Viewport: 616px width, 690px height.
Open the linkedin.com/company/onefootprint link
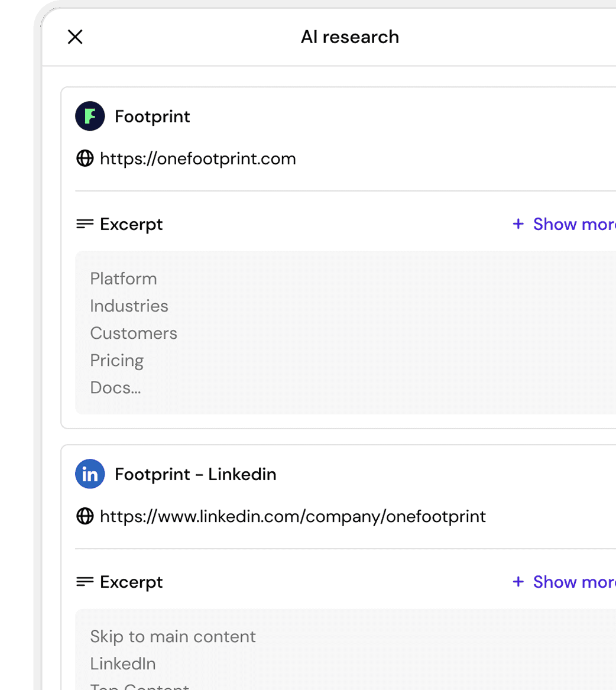coord(293,516)
